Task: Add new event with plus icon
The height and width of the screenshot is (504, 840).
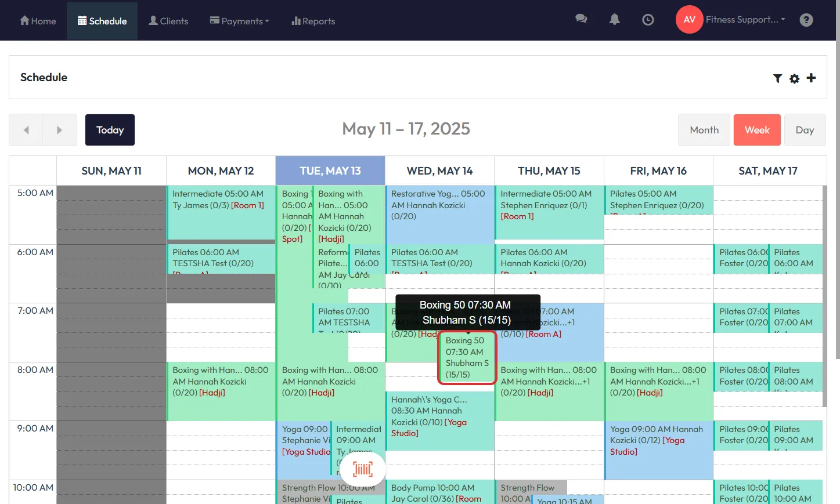Action: coord(811,78)
